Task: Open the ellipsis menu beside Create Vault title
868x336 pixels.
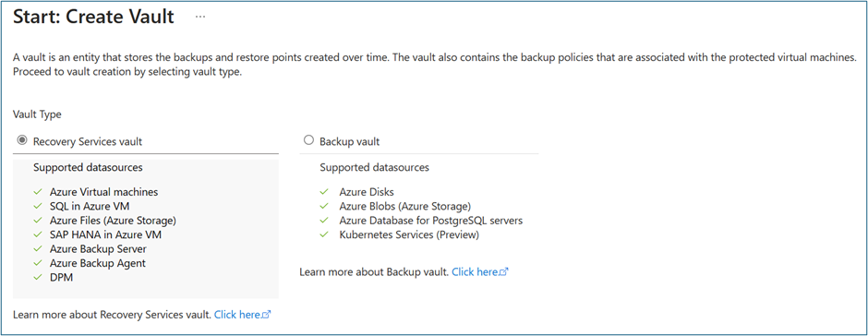Action: click(200, 18)
